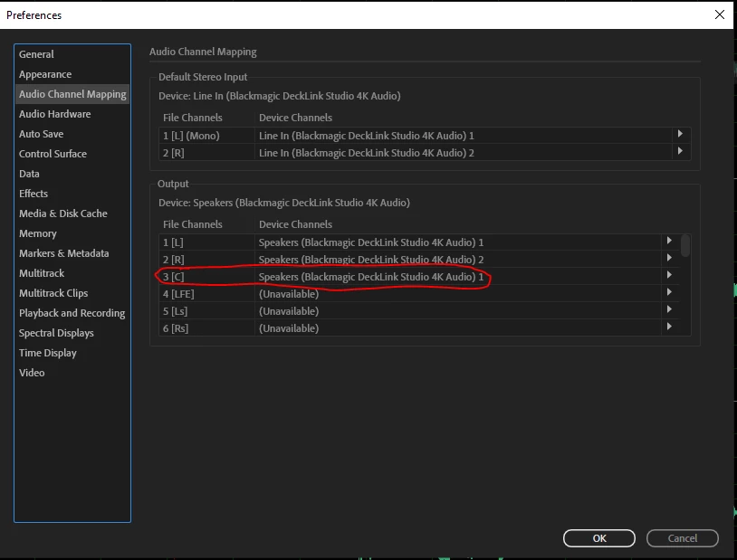This screenshot has height=560, width=737.
Task: Click Default Stereo Input 'File Channels' header
Action: point(192,118)
